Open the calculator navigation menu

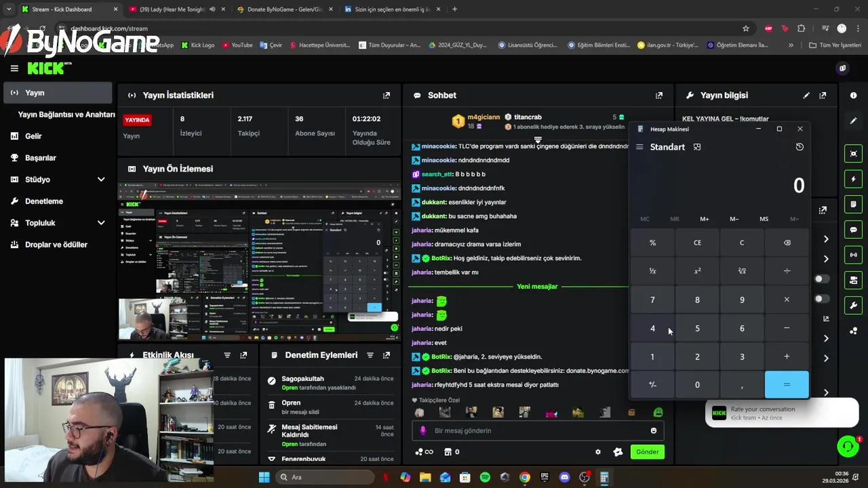[639, 147]
